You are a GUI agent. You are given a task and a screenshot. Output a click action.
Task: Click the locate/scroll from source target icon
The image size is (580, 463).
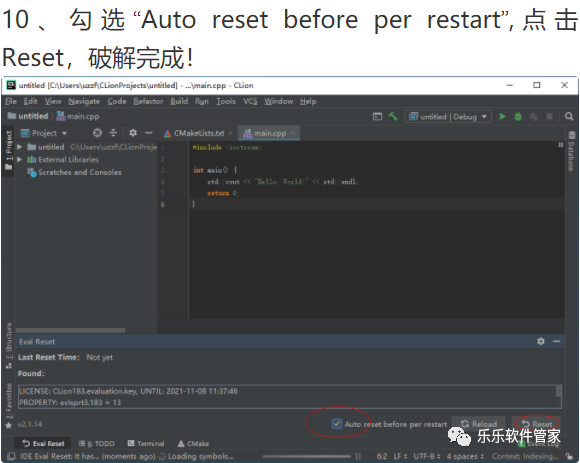tap(97, 133)
